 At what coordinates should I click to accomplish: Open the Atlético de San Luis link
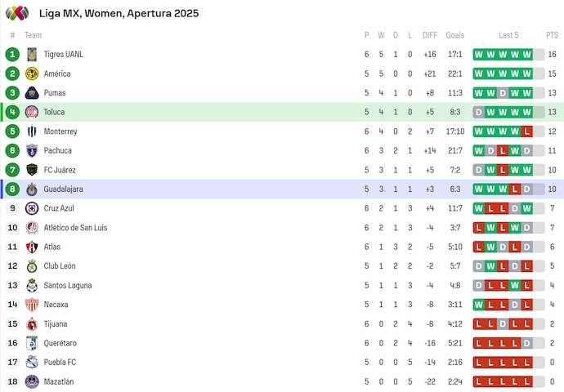point(75,228)
